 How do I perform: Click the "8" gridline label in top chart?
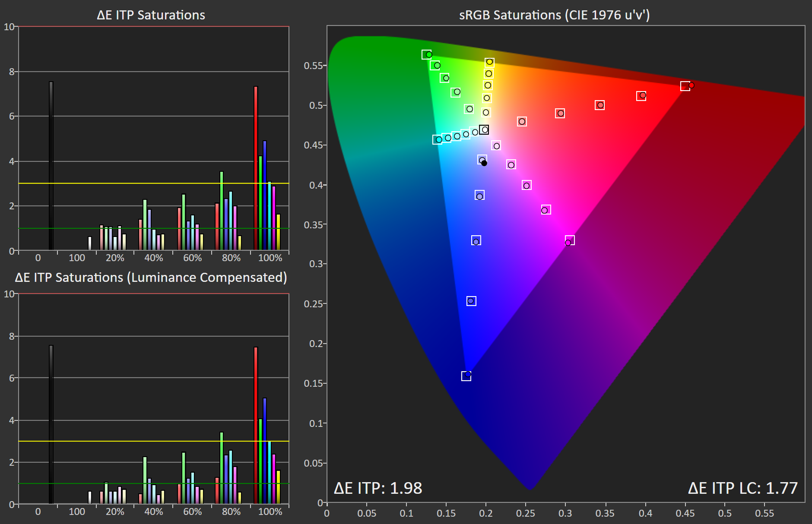(12, 72)
